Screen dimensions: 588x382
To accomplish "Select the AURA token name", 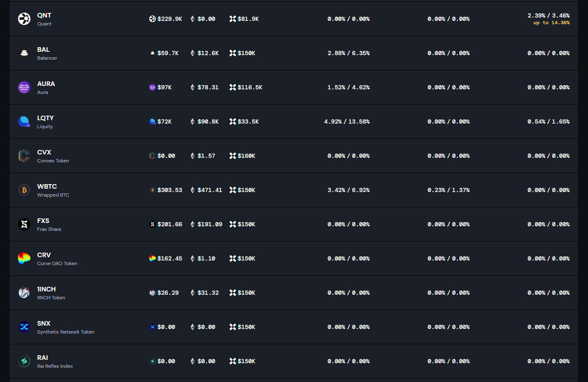I will tap(46, 84).
